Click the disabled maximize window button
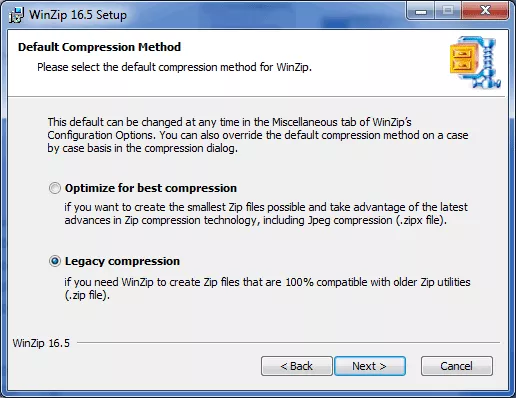 click(x=448, y=12)
